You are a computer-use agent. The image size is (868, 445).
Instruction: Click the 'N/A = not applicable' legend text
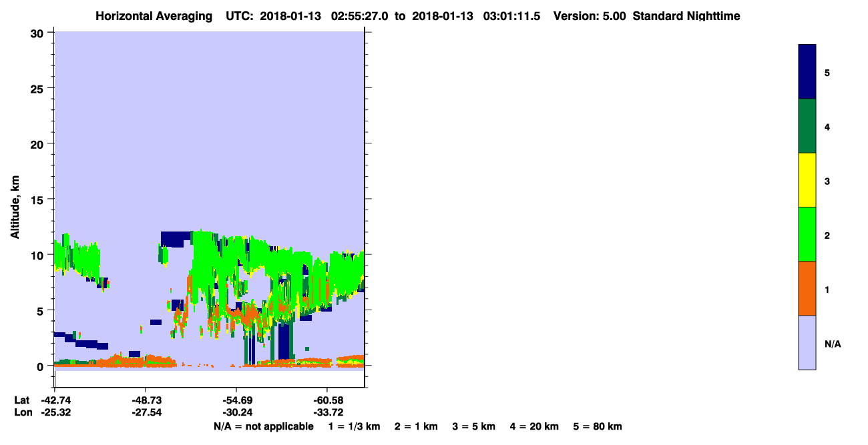[263, 426]
